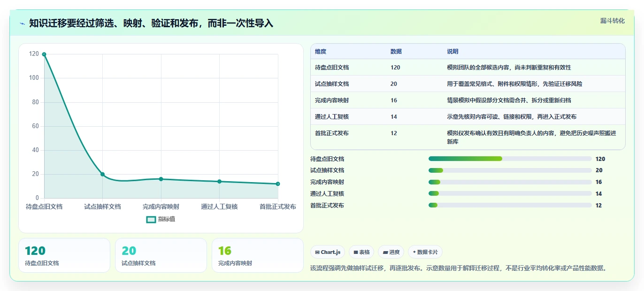
Task: Click table cell 通过人工复核
Action: tap(332, 117)
